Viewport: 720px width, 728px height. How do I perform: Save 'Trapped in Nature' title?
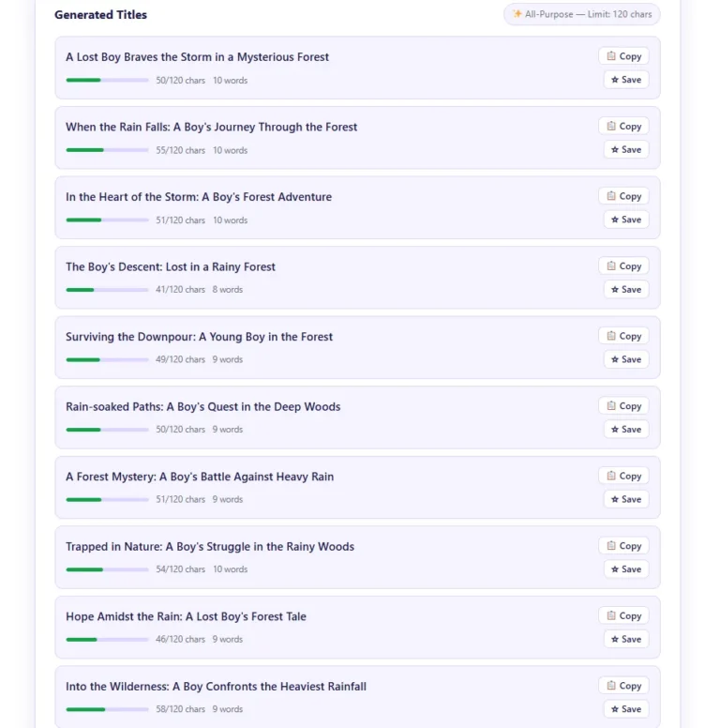tap(626, 569)
